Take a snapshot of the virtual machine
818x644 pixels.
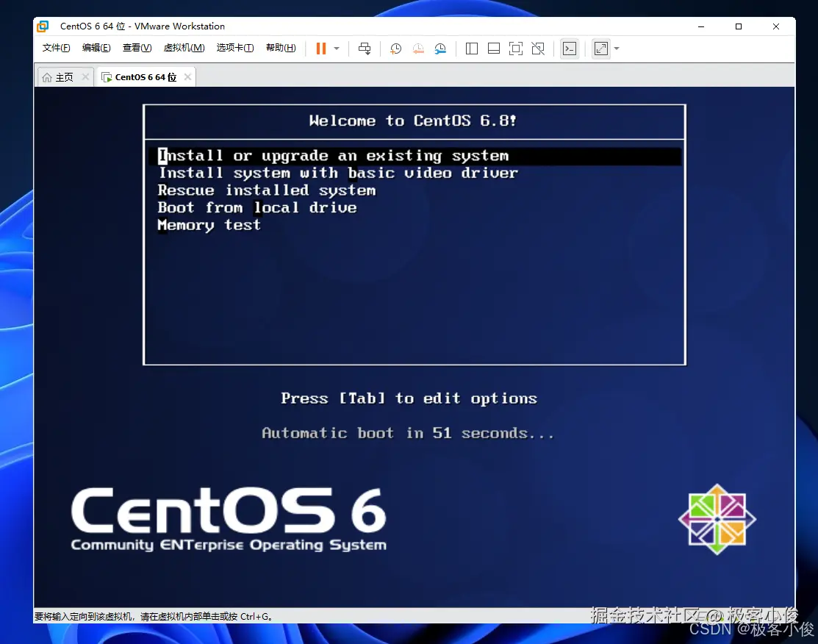pos(396,49)
